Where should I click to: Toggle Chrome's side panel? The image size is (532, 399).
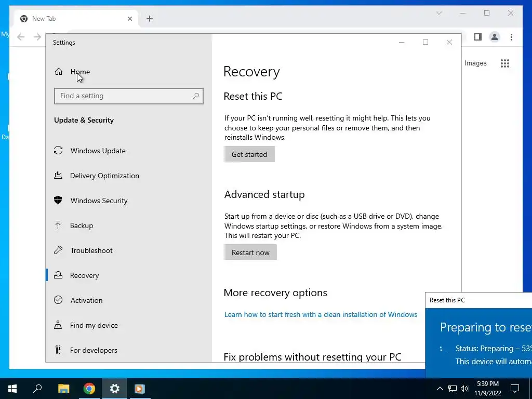478,37
